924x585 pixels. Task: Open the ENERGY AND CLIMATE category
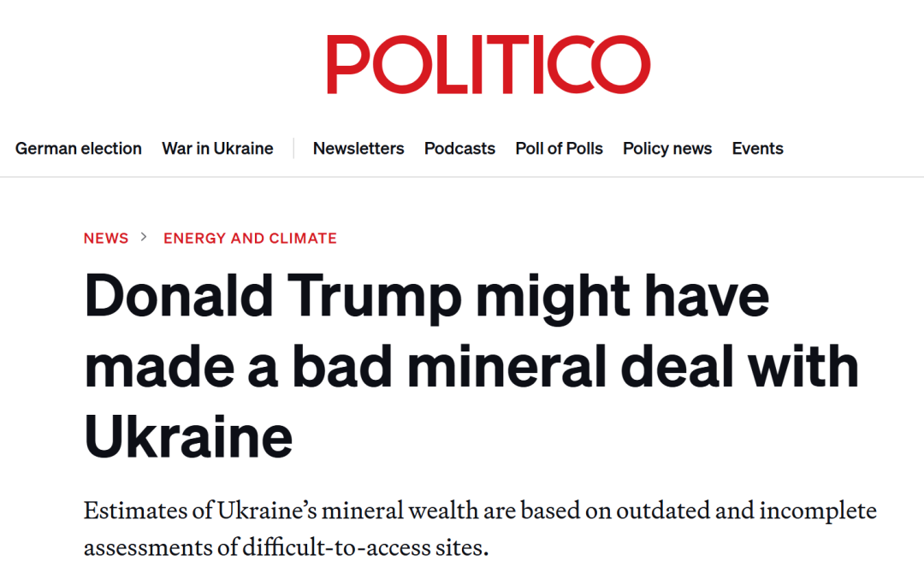coord(250,238)
